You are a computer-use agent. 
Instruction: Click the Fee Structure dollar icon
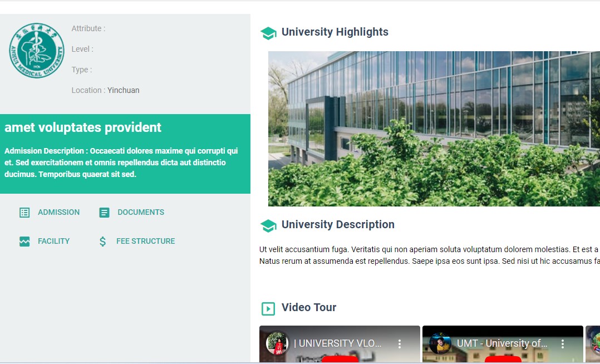[x=103, y=242]
